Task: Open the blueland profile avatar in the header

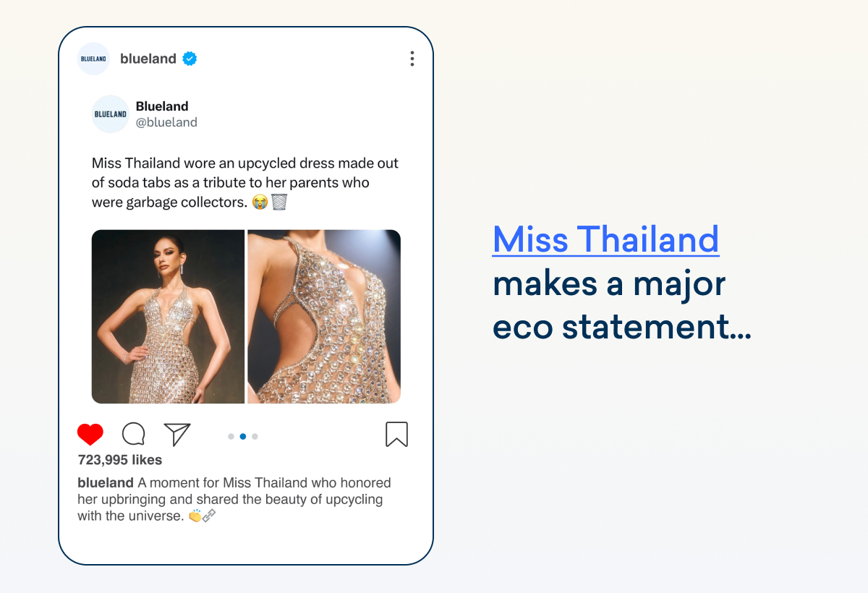Action: pos(93,59)
